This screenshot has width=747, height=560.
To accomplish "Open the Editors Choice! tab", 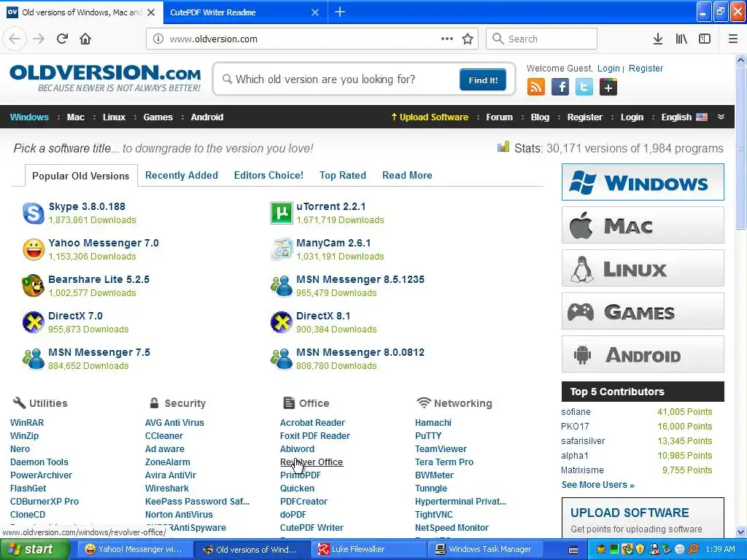I will click(268, 175).
